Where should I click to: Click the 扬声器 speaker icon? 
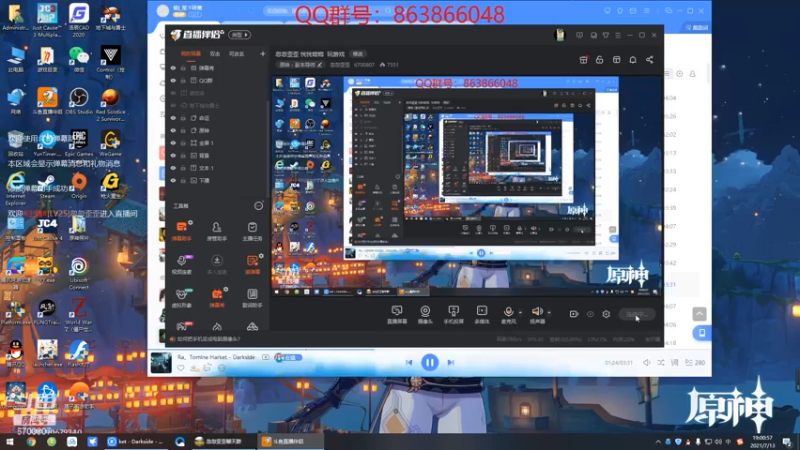pos(537,312)
